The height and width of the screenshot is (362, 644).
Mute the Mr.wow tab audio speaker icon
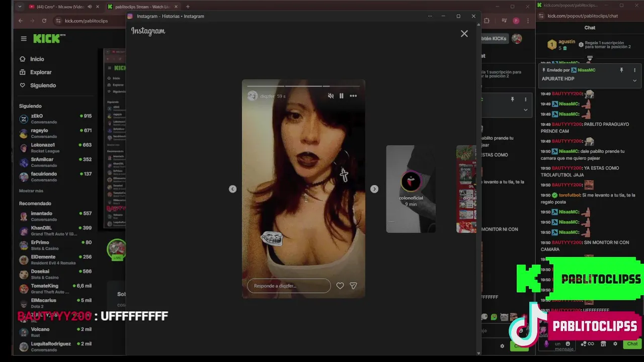tap(90, 7)
